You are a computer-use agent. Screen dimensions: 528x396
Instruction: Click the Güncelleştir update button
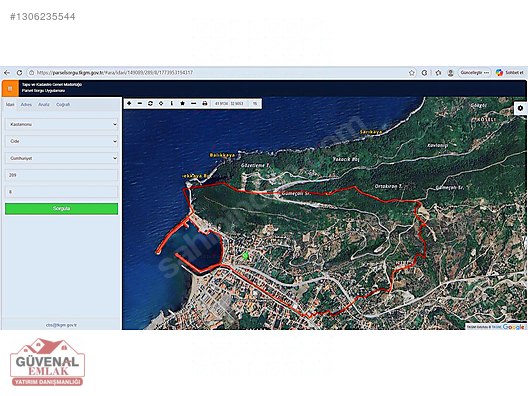[x=475, y=73]
